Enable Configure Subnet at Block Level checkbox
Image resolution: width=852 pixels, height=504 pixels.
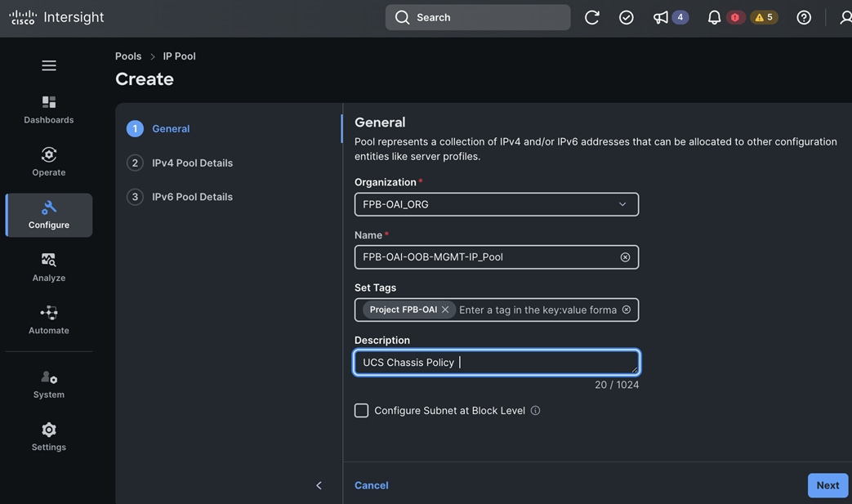pos(361,411)
